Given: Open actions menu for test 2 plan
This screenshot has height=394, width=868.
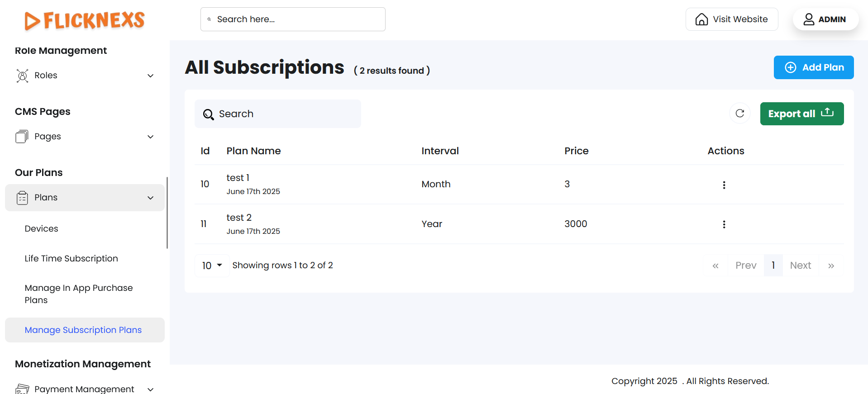Looking at the screenshot, I should point(724,224).
